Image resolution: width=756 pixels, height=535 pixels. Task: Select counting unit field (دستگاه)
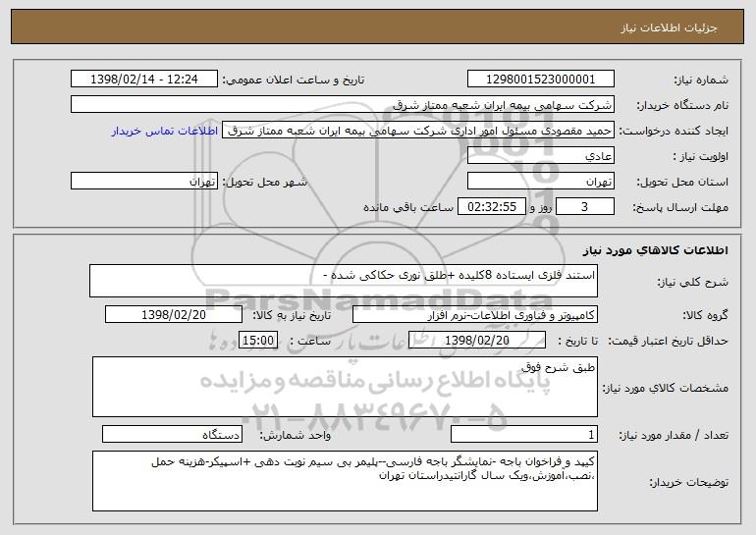(172, 434)
